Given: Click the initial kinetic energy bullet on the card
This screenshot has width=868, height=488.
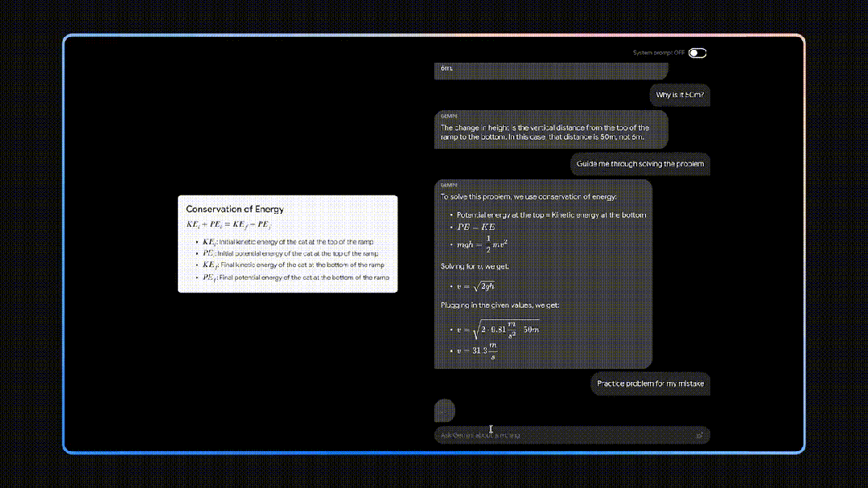Looking at the screenshot, I should pyautogui.click(x=288, y=242).
